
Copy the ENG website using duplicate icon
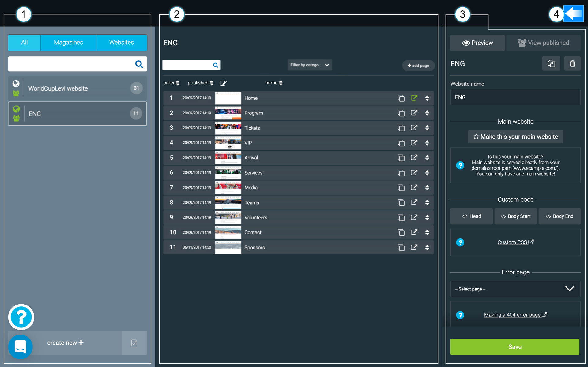tap(551, 63)
